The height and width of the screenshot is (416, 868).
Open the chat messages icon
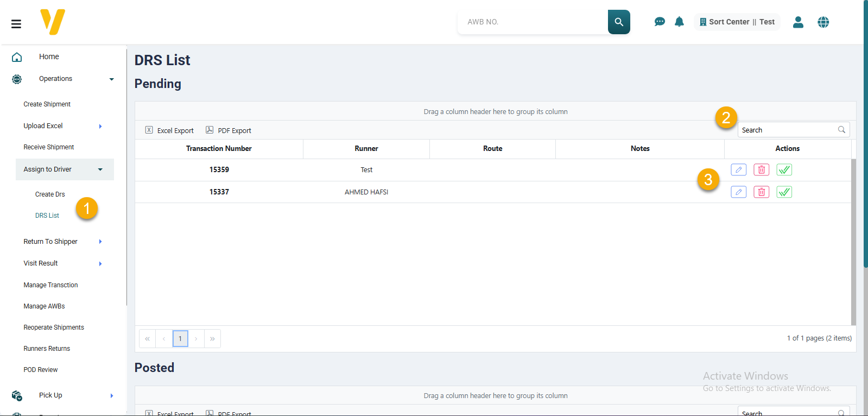click(660, 22)
